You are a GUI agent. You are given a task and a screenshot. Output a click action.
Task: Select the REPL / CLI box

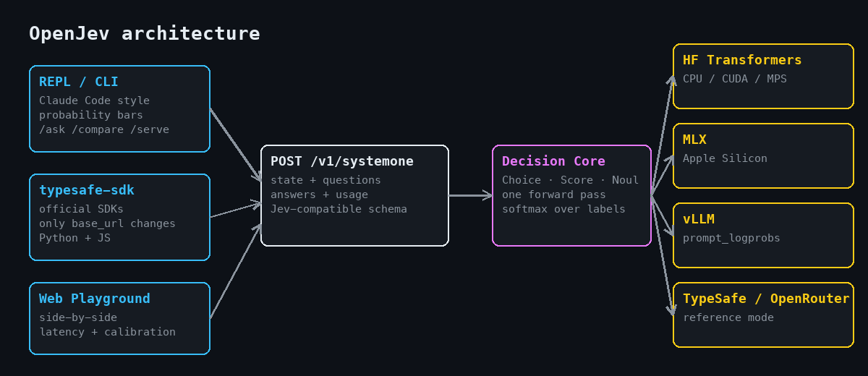pyautogui.click(x=119, y=108)
